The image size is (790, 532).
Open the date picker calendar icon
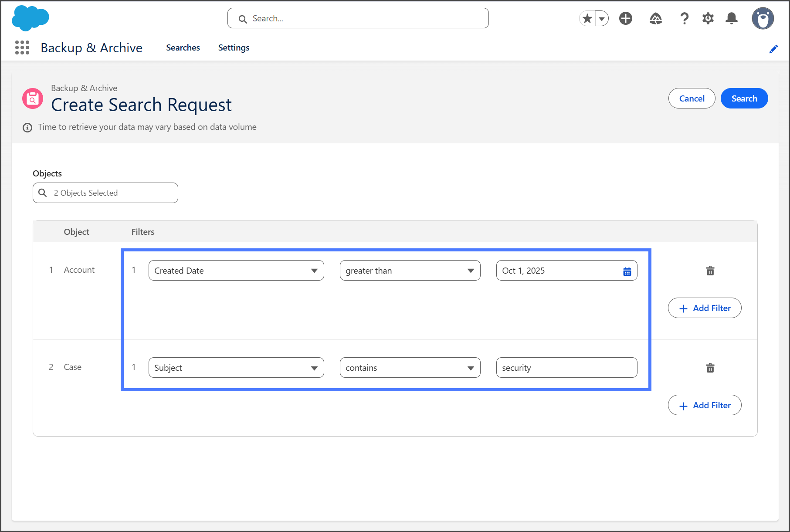click(627, 271)
